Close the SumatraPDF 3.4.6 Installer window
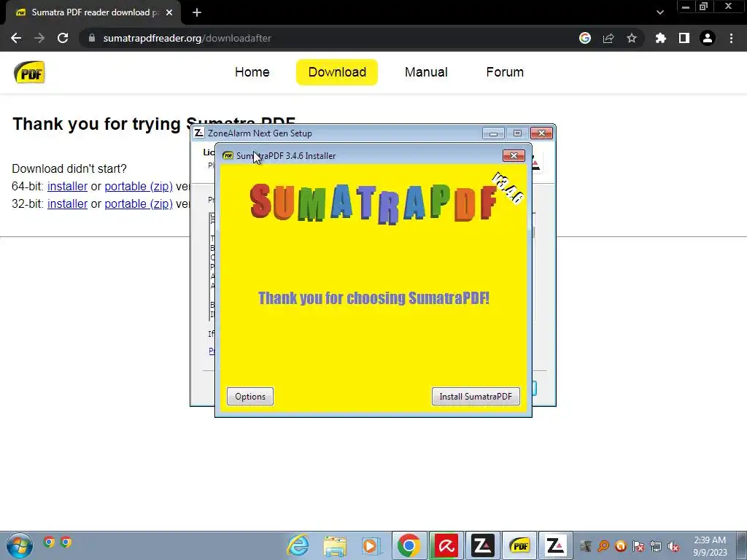The image size is (747, 560). point(514,156)
